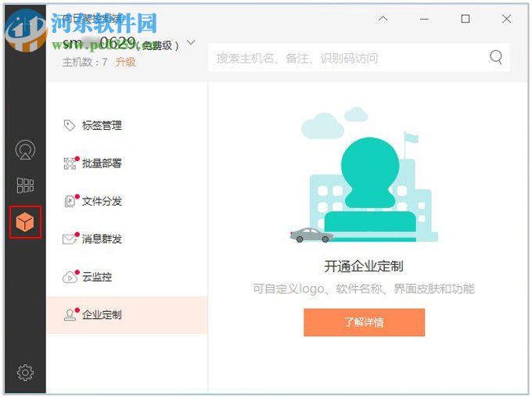
Task: Click the envelope icon beside 消息群发
Action: coord(70,239)
